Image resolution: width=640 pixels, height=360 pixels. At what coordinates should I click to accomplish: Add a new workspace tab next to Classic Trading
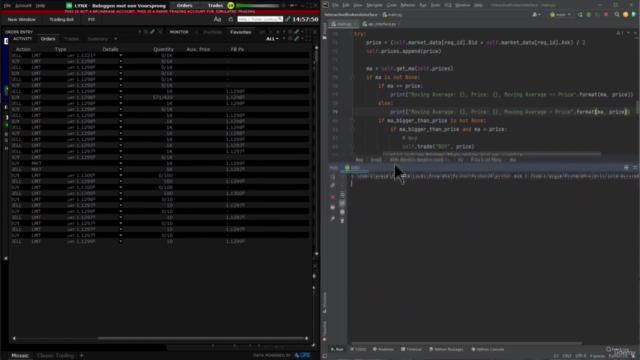click(82, 356)
